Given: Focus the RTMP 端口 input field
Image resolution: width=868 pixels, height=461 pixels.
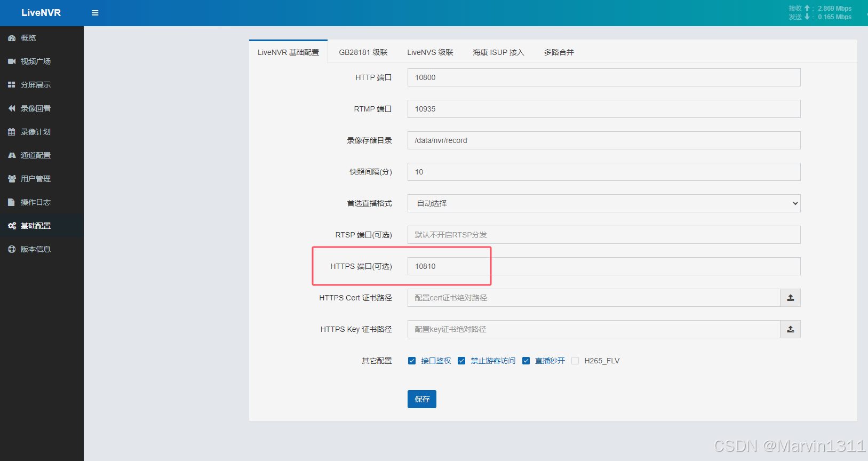Looking at the screenshot, I should click(x=604, y=109).
